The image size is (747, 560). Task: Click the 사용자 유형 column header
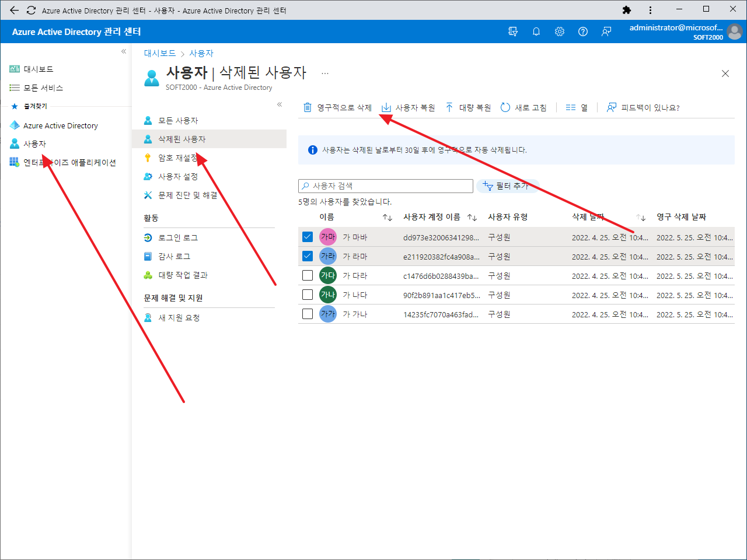(508, 217)
